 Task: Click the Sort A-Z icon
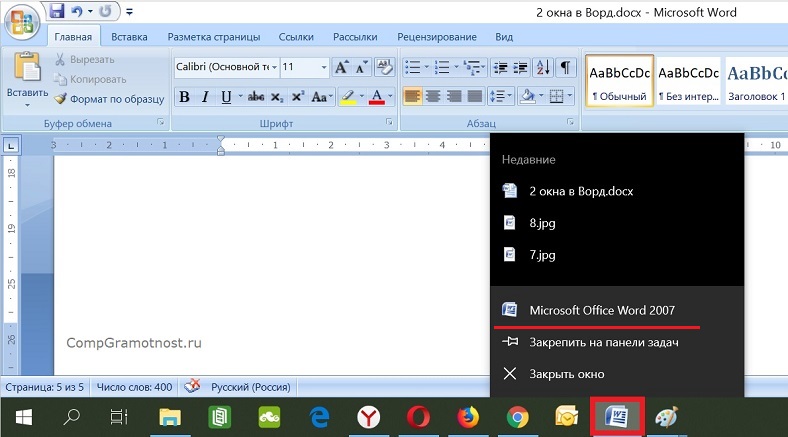[x=543, y=67]
